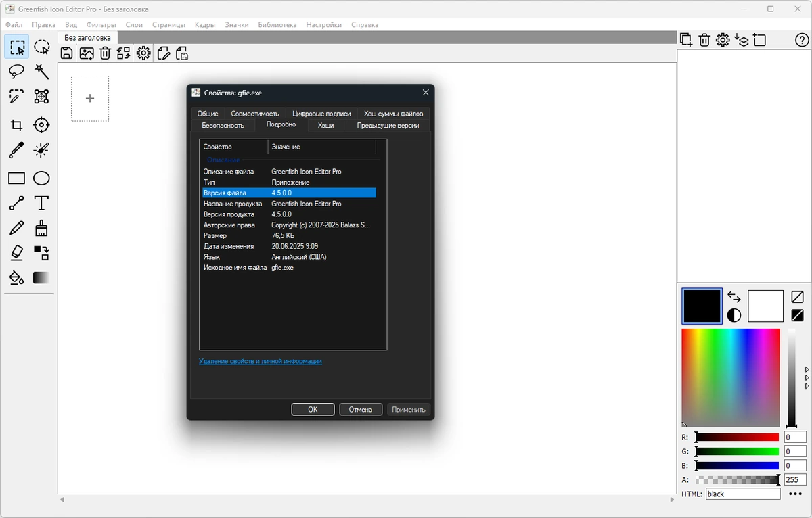Select the elliptical selection tool
812x518 pixels.
42,47
